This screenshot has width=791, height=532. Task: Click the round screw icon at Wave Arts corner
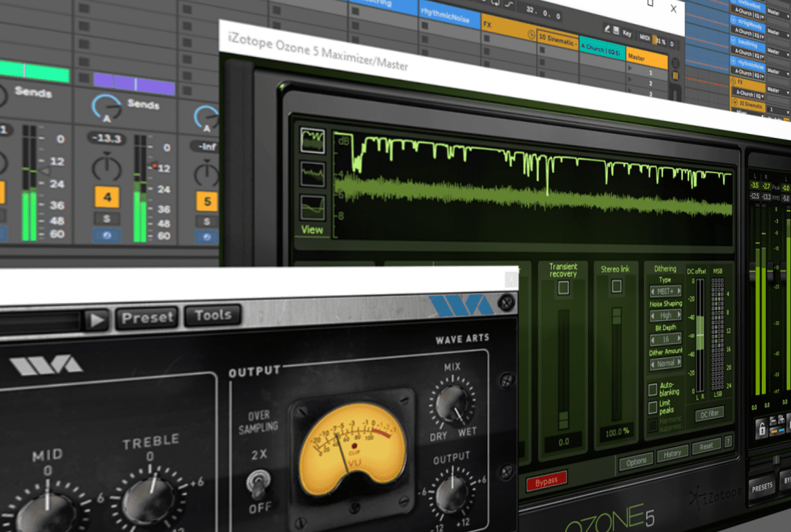tap(506, 303)
